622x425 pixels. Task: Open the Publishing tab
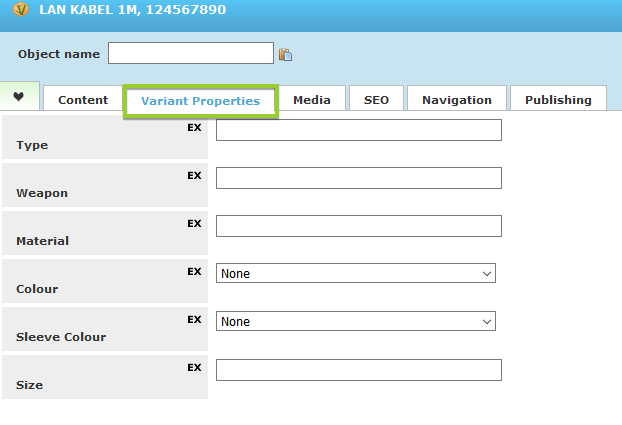point(558,99)
